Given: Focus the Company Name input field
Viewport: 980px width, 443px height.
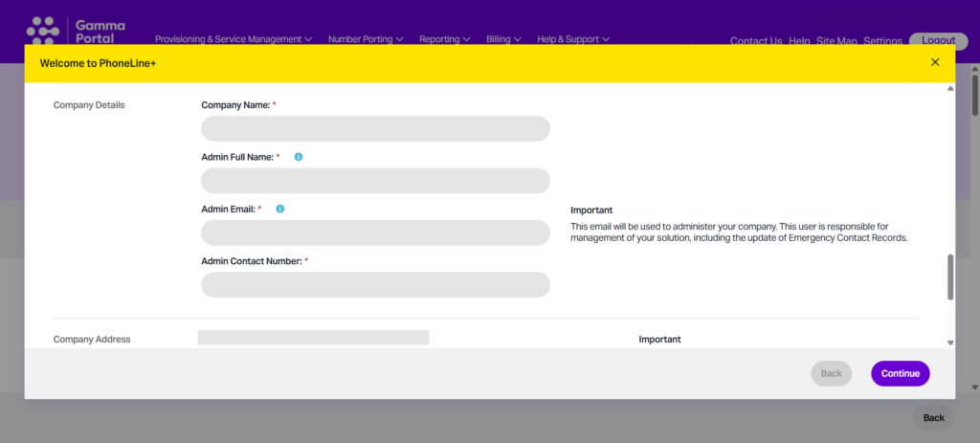Looking at the screenshot, I should 375,128.
